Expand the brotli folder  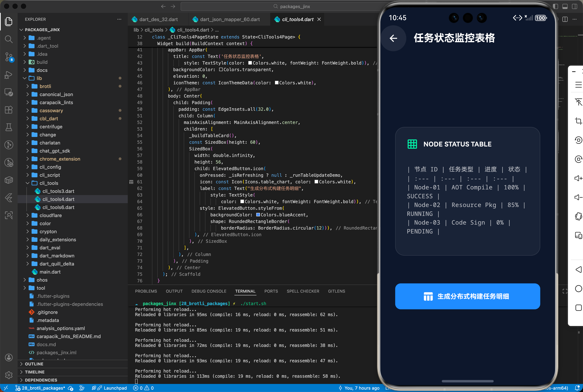(x=45, y=86)
